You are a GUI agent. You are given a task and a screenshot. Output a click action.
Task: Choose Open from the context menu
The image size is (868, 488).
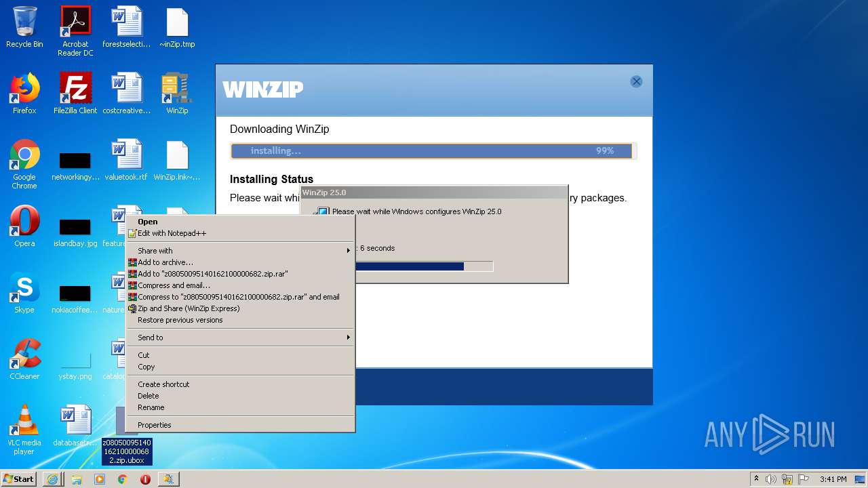(x=240, y=222)
